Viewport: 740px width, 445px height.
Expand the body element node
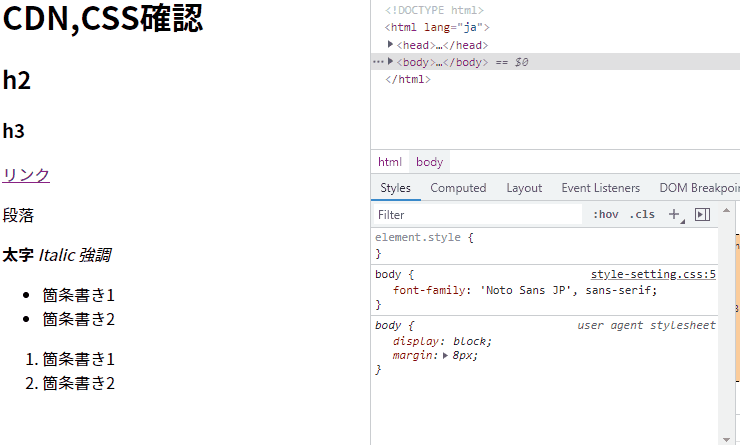click(390, 61)
